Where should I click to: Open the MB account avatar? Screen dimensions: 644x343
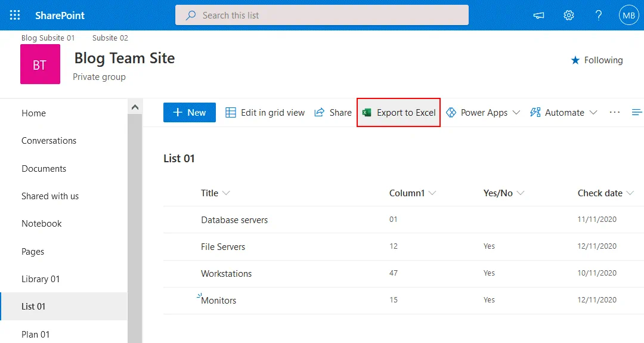[628, 16]
